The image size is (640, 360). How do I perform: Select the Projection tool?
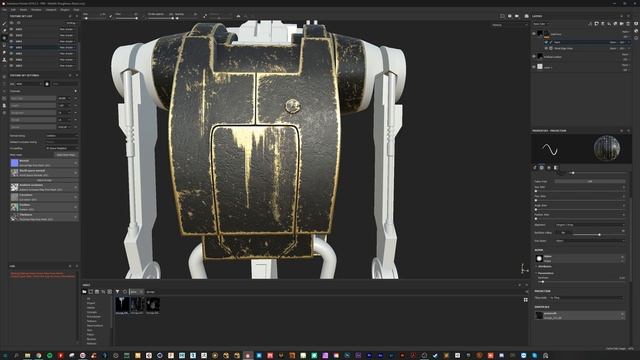(4, 38)
